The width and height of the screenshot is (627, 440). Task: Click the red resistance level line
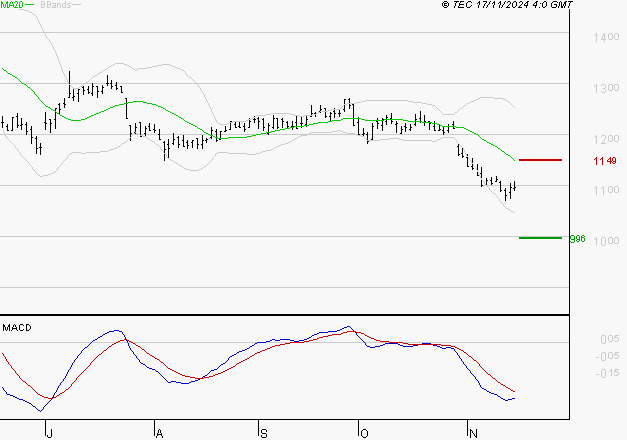pyautogui.click(x=540, y=160)
